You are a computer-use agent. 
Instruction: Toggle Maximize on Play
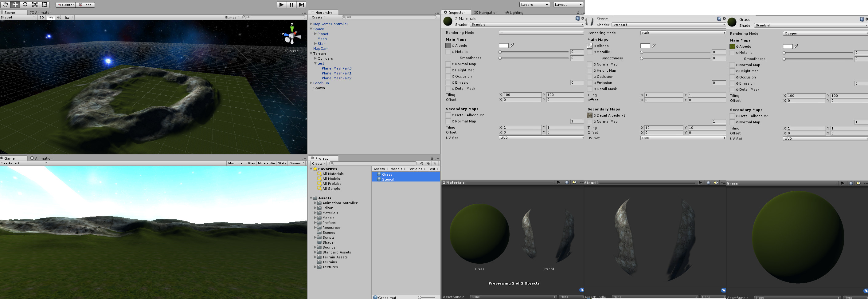pyautogui.click(x=241, y=163)
